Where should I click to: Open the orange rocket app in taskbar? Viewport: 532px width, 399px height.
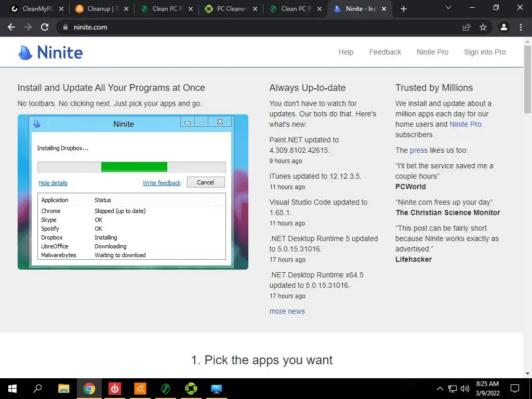140,389
